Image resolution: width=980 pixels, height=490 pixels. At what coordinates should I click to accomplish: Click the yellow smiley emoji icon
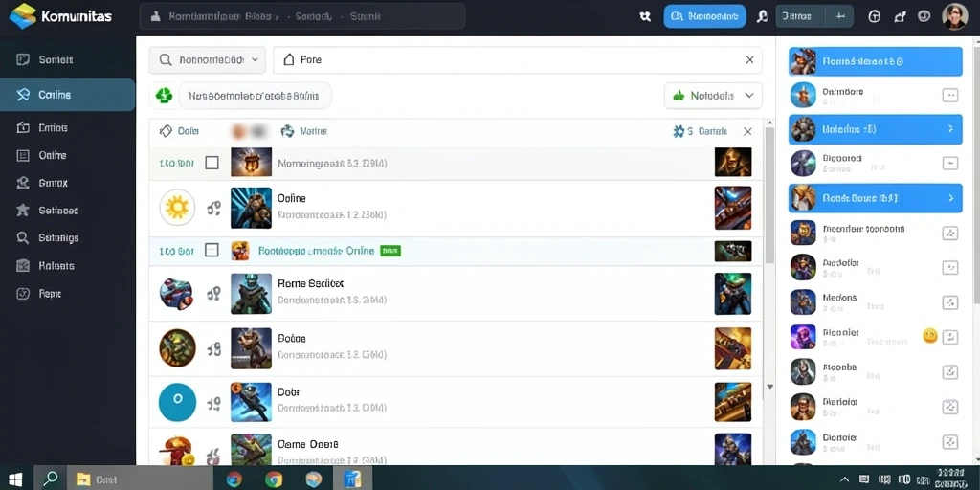(930, 336)
